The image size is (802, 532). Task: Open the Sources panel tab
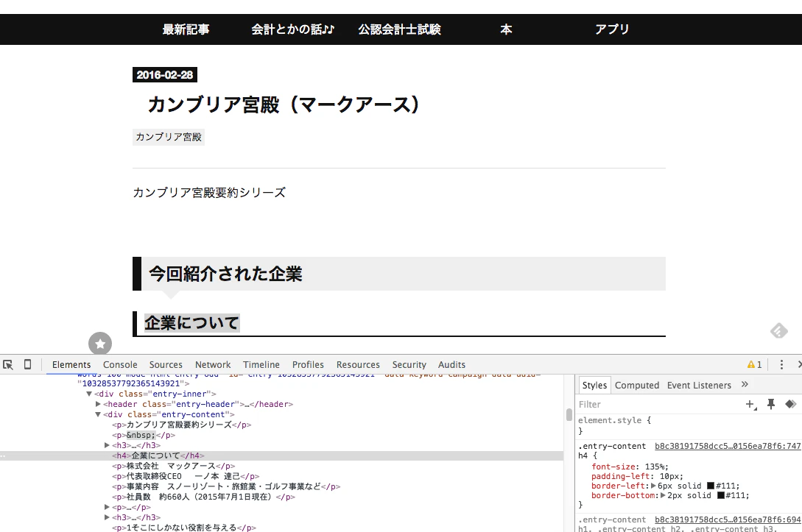[x=166, y=364]
